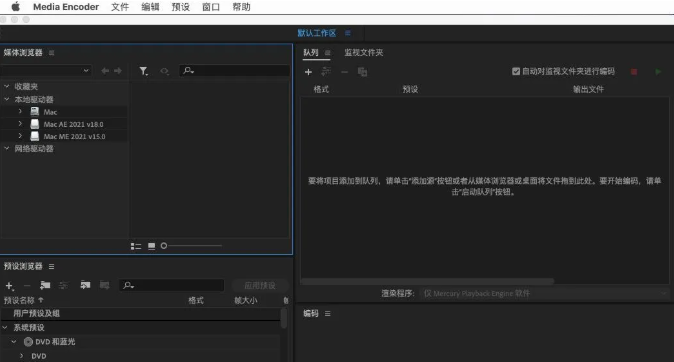The width and height of the screenshot is (674, 362).
Task: Open the Media Encoder app menu
Action: pos(66,7)
